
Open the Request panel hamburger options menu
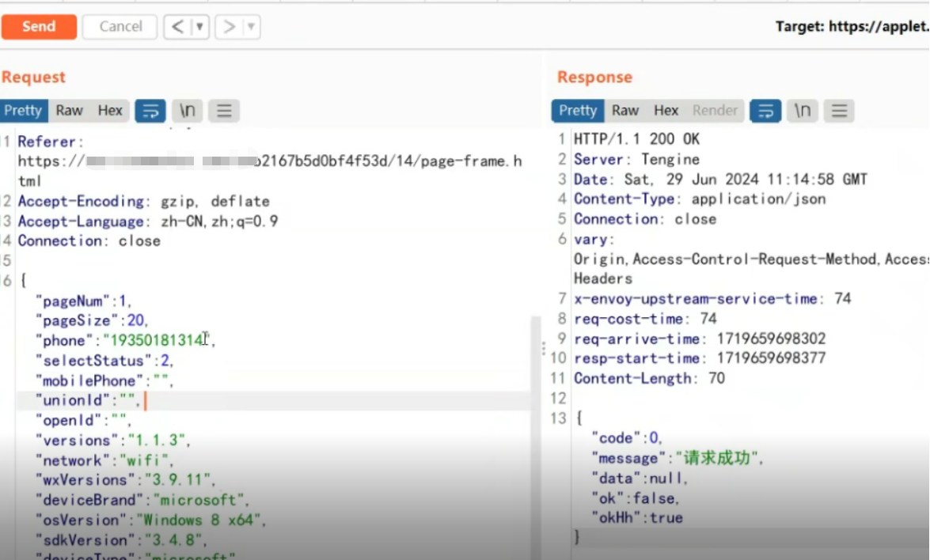[x=224, y=111]
